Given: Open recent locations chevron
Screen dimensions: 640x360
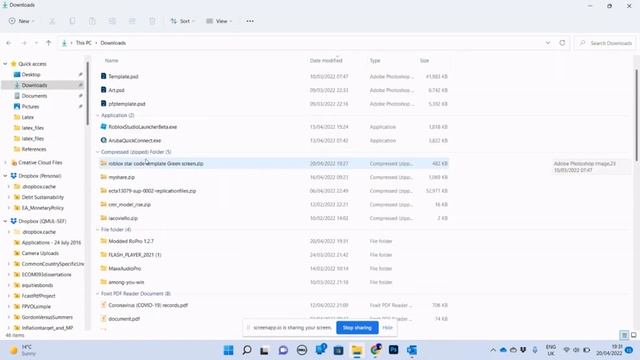Looking at the screenshot, I should 36,43.
